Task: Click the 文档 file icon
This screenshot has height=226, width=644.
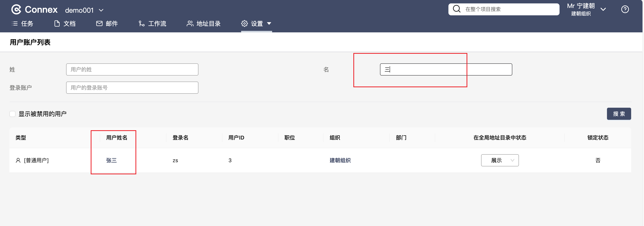Action: pyautogui.click(x=57, y=23)
